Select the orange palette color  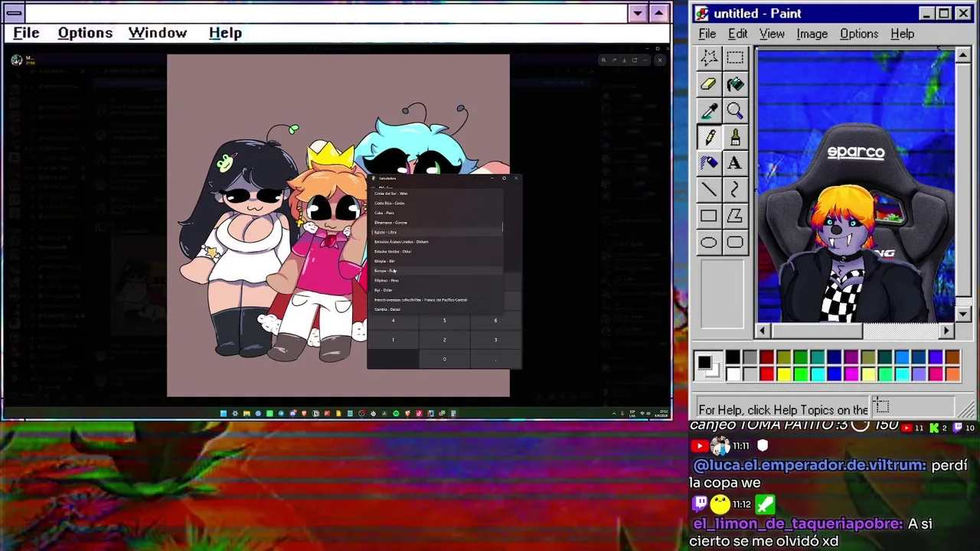pos(952,373)
